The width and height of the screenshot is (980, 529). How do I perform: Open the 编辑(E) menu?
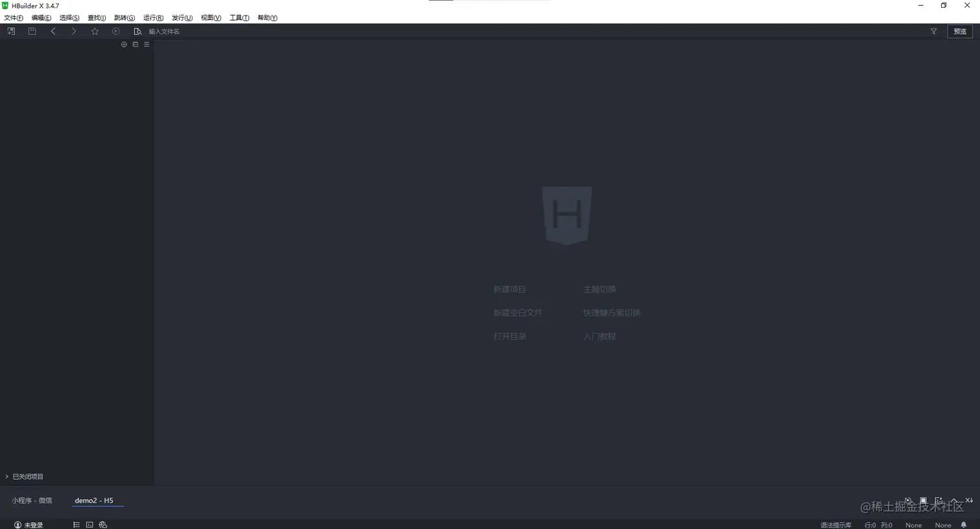tap(41, 18)
